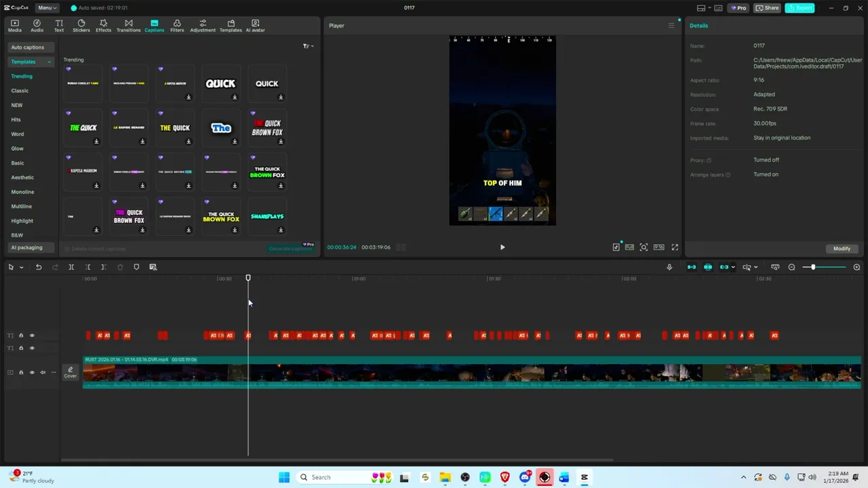
Task: Toggle preview axis thumbnail icon
Action: 775,267
